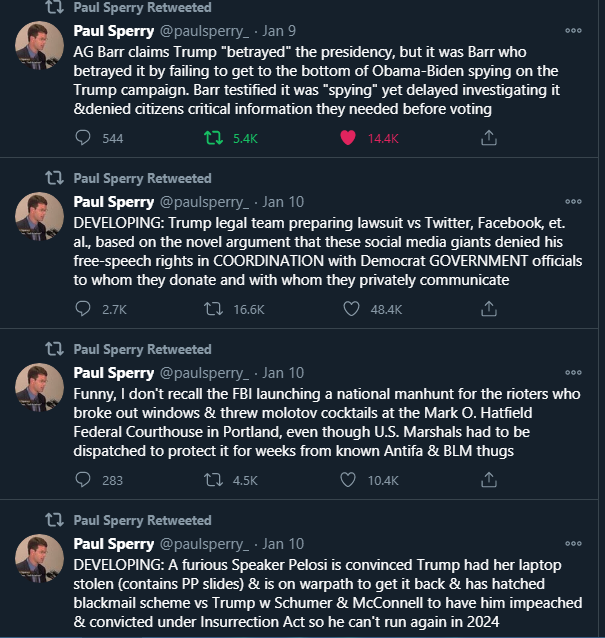Viewport: 605px width, 638px height.
Task: Open more menu on the lawsuit tweet
Action: (573, 201)
